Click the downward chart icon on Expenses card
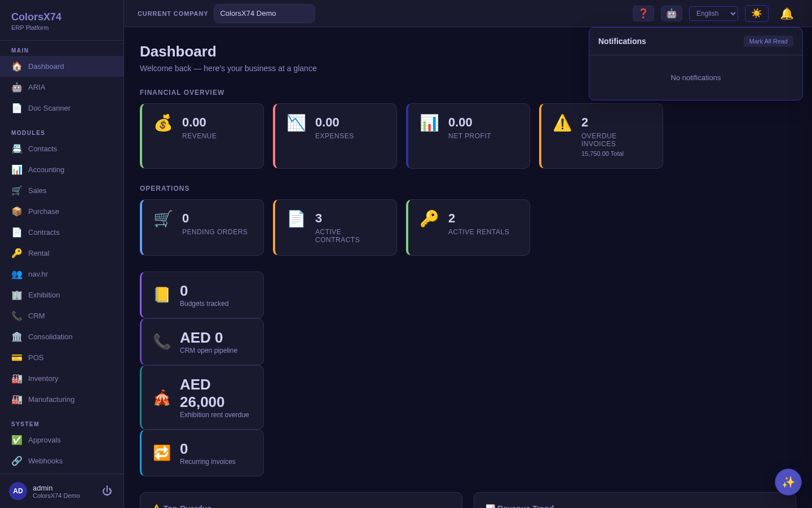The width and height of the screenshot is (812, 508). [296, 123]
